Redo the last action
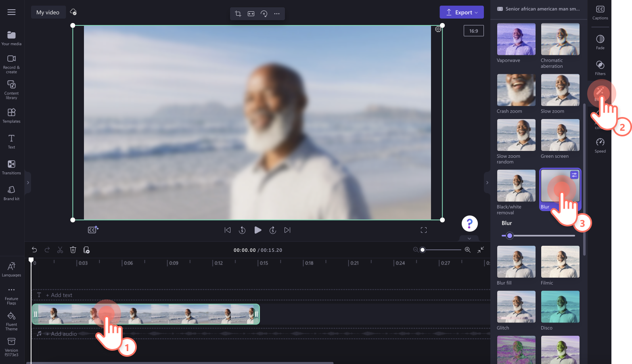632x364 pixels. [47, 250]
